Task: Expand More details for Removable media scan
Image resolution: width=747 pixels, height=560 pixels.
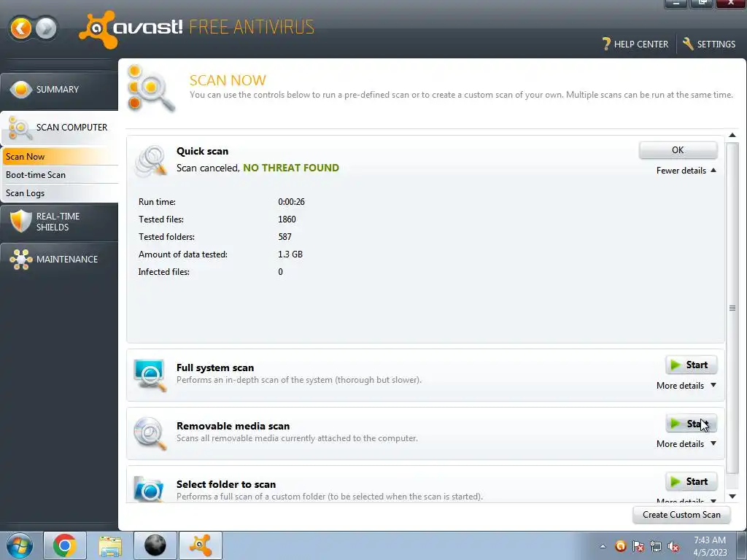Action: coord(686,444)
